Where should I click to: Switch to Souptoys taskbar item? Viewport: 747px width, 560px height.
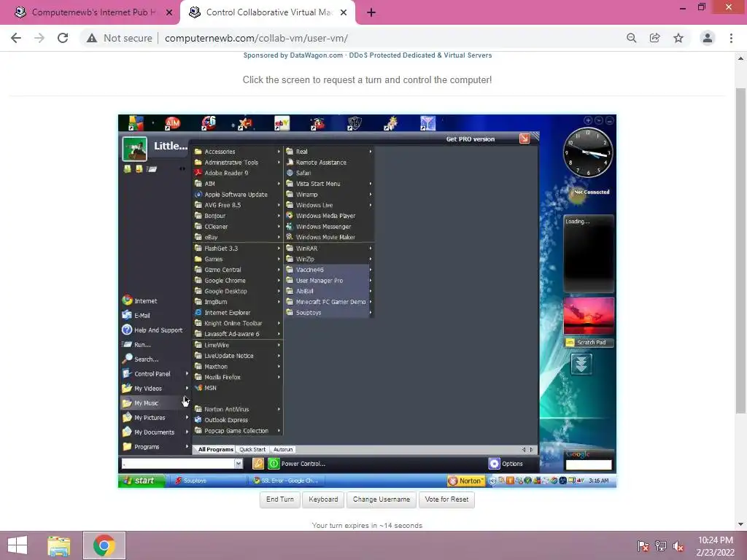tap(208, 481)
